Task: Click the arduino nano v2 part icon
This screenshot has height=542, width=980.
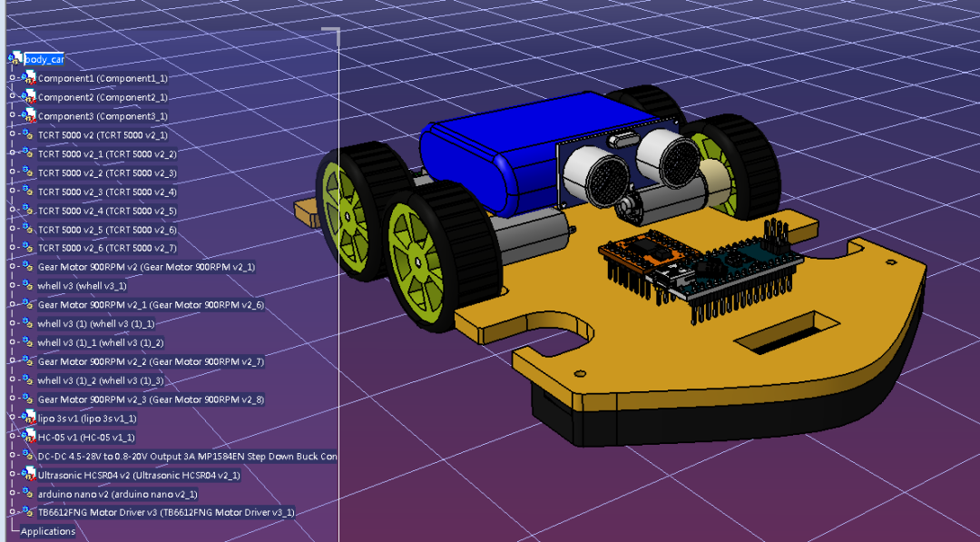Action: click(x=28, y=493)
